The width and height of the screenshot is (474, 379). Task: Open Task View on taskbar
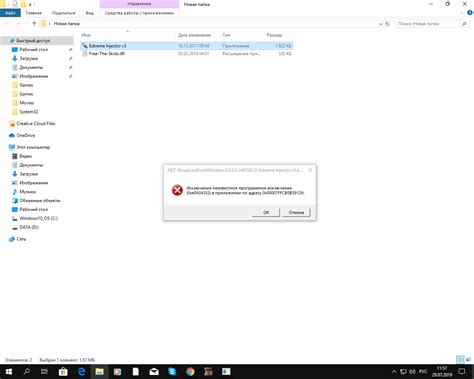pyautogui.click(x=44, y=372)
